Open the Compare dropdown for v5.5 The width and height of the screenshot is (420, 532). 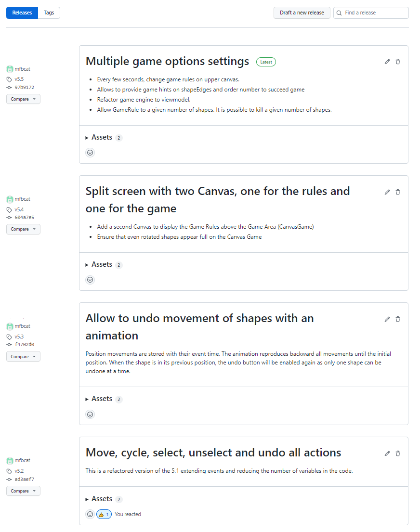click(23, 99)
